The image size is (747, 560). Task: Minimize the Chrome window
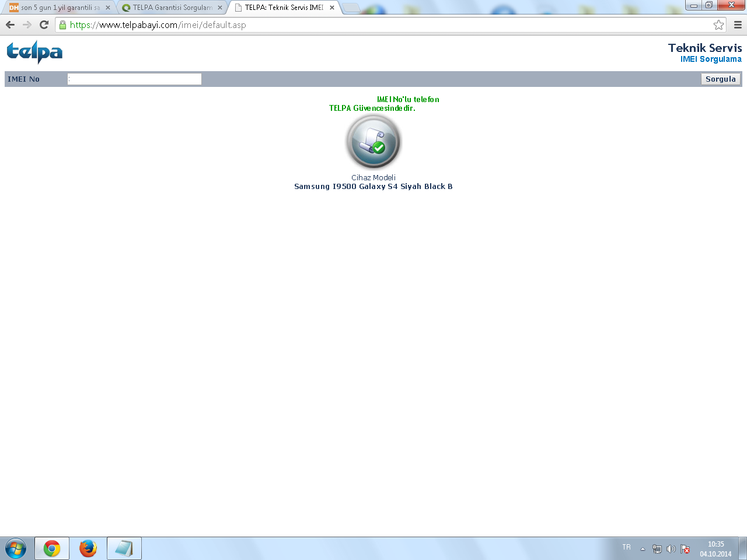tap(693, 5)
